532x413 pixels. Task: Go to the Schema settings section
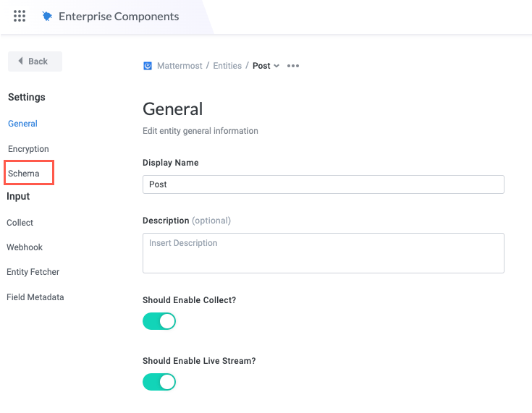click(24, 174)
